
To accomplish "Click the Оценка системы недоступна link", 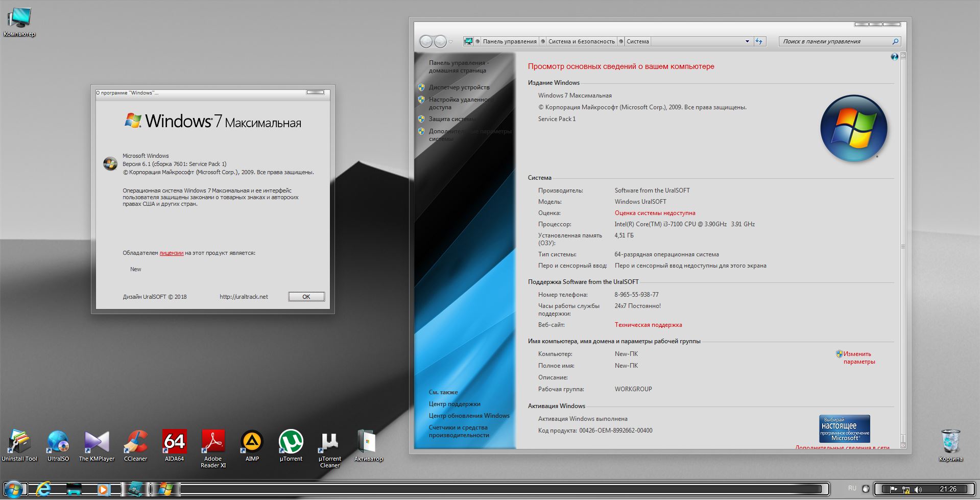I will click(x=655, y=213).
